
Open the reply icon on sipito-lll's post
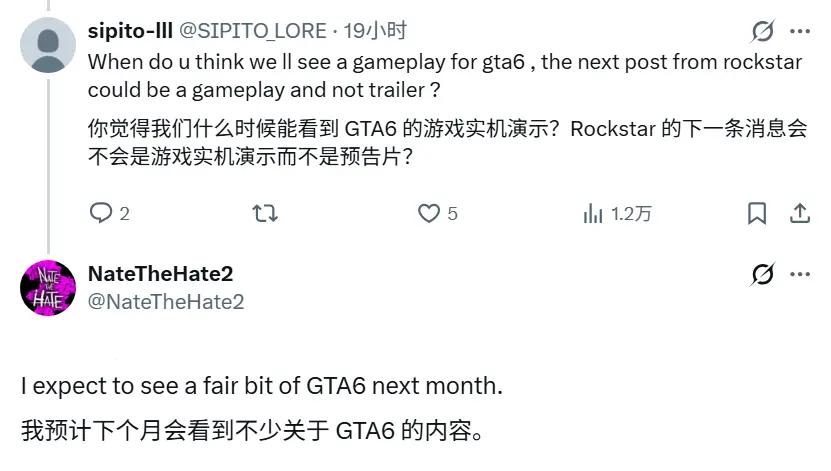101,213
